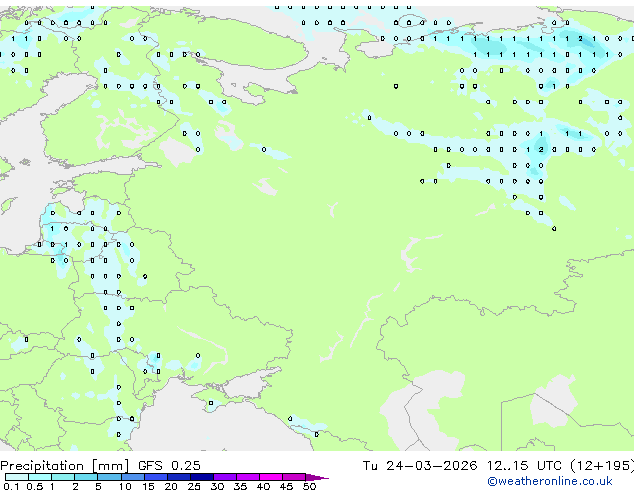The image size is (634, 490).
Task: Click the '10' legend scale label
Action: (x=125, y=486)
